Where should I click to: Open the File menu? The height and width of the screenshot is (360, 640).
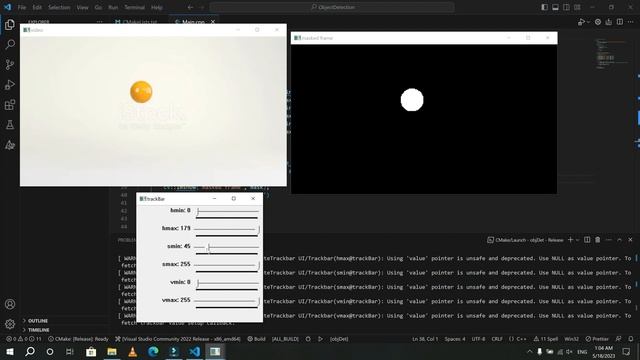coord(22,7)
